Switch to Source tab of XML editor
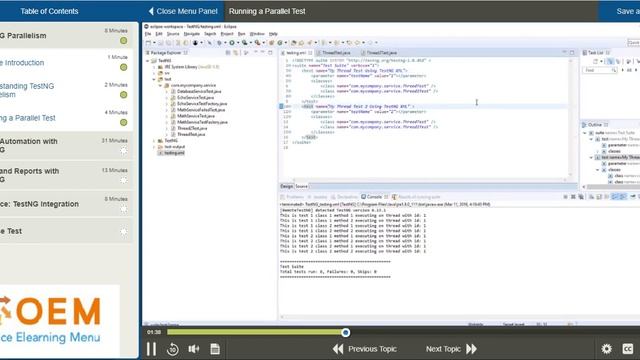The height and width of the screenshot is (360, 640). pyautogui.click(x=301, y=186)
